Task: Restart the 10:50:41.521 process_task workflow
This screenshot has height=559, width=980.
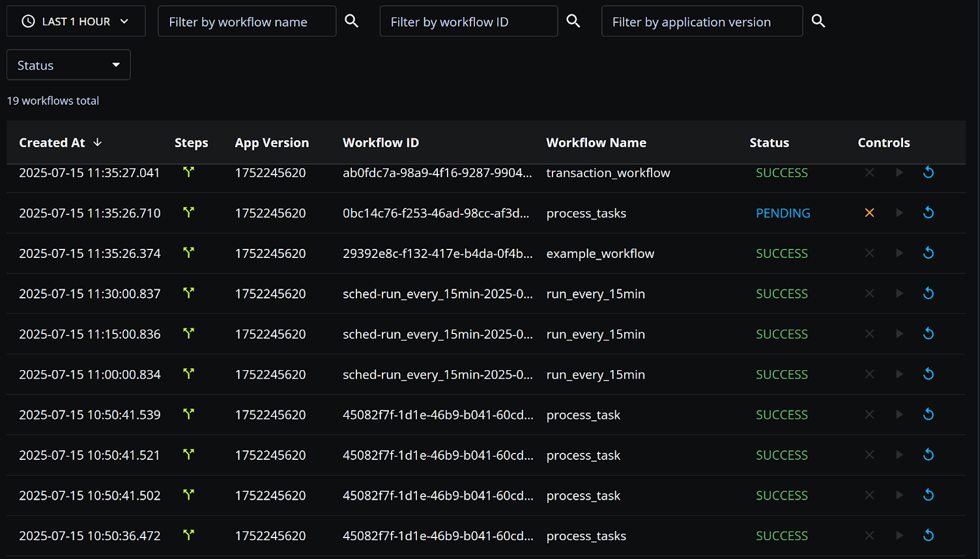Action: pos(929,455)
